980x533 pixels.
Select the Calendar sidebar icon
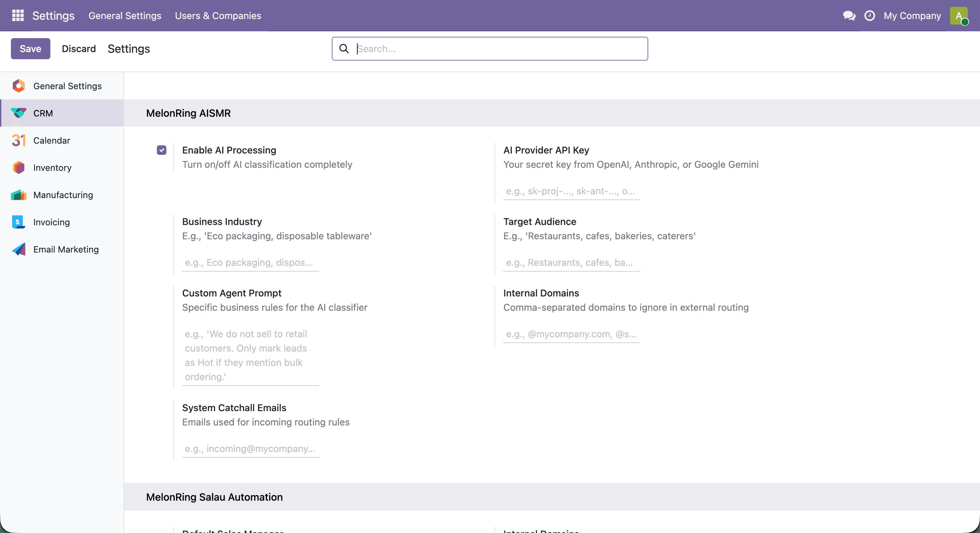19,140
